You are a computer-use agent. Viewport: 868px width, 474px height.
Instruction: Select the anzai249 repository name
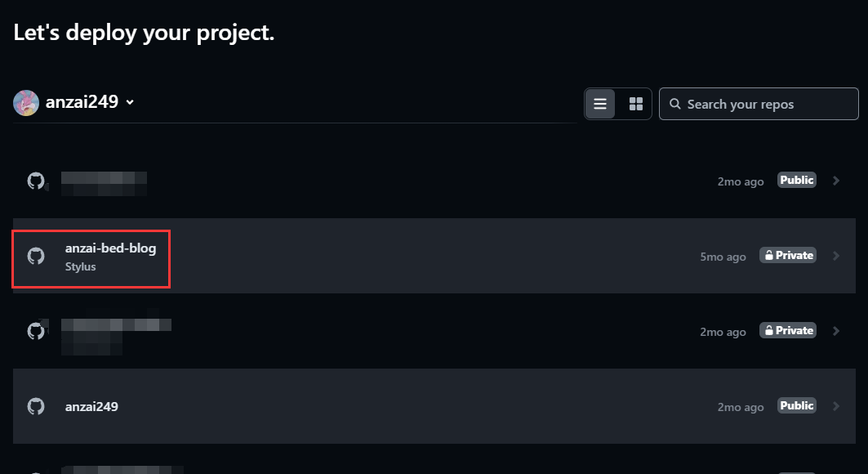pos(91,406)
